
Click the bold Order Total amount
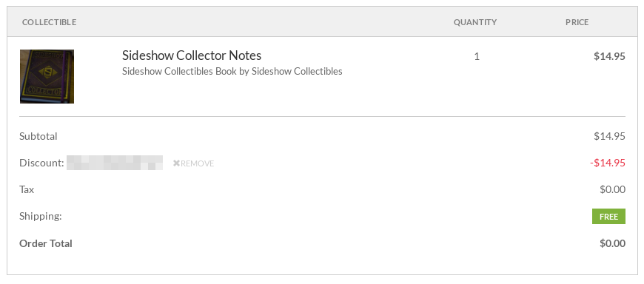612,243
